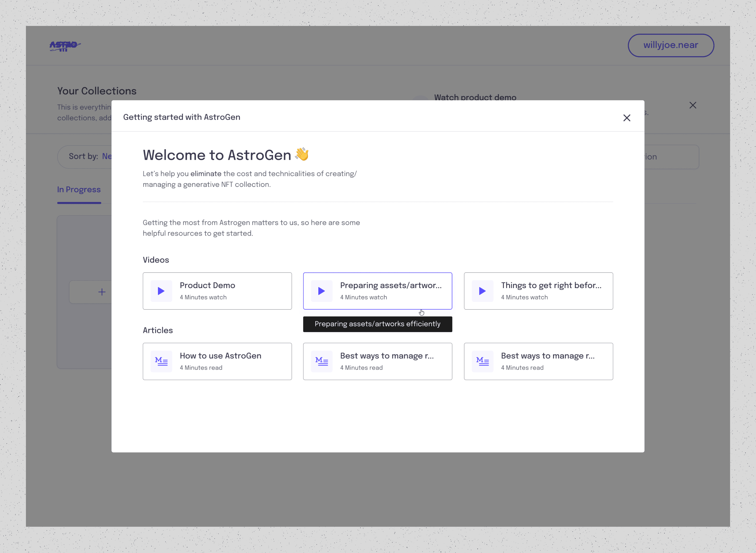Viewport: 756px width, 553px height.
Task: Click rightmost Best ways to manage article icon
Action: tap(482, 361)
